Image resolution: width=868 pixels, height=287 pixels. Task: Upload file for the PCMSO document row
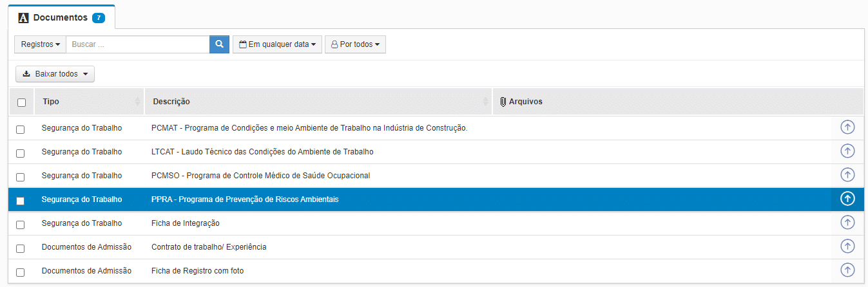click(x=847, y=175)
